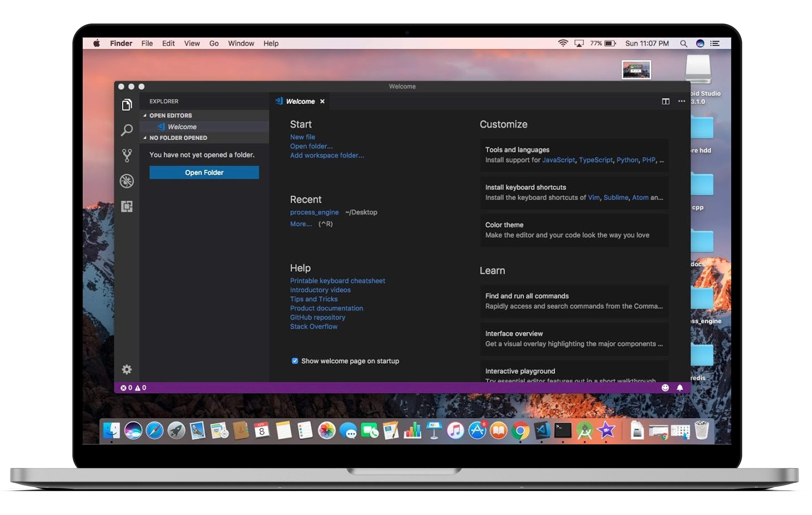
Task: Click the Manage gear icon
Action: (127, 370)
